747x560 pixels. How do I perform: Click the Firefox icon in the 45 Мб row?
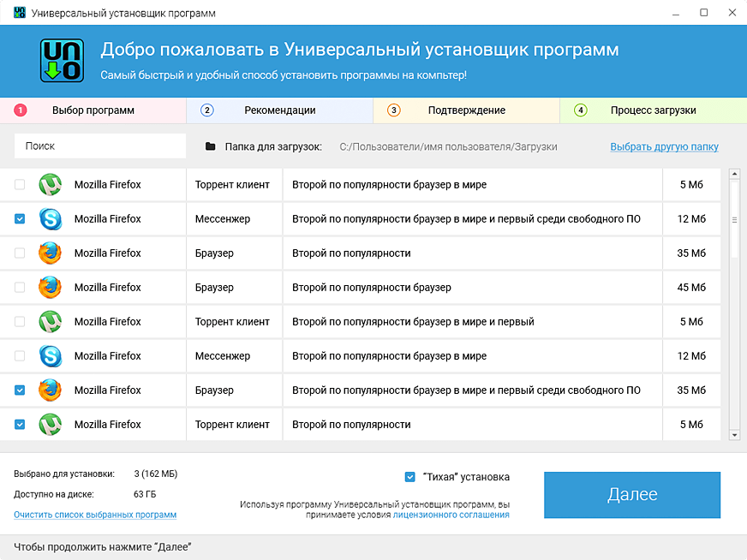click(51, 288)
